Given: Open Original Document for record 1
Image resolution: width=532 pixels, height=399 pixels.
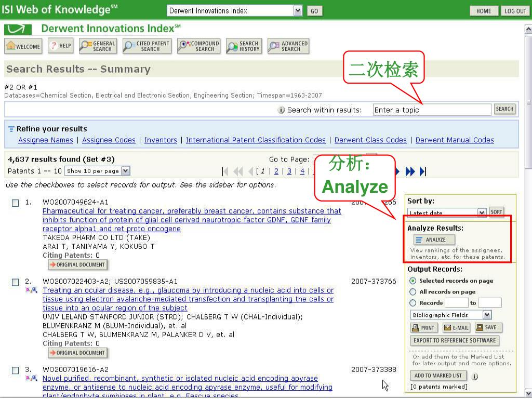Looking at the screenshot, I should pyautogui.click(x=78, y=264).
